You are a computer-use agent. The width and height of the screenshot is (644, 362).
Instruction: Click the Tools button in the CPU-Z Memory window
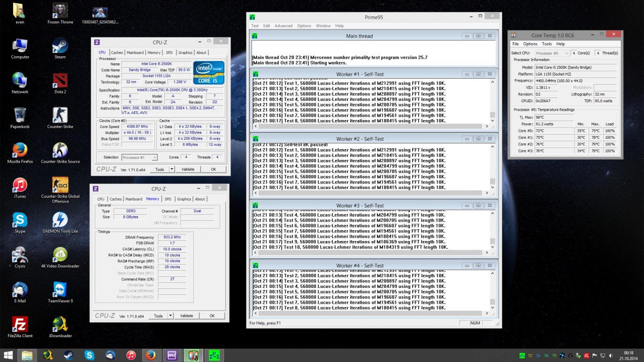pos(158,316)
